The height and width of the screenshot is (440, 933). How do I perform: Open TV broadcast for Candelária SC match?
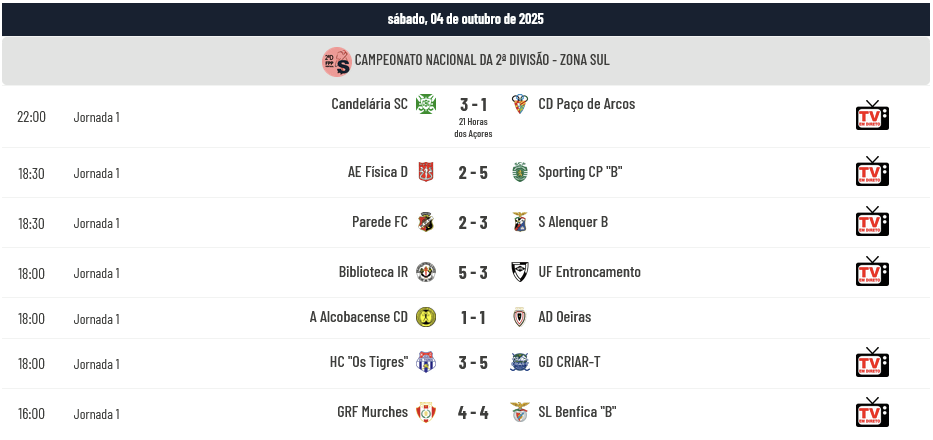click(872, 116)
